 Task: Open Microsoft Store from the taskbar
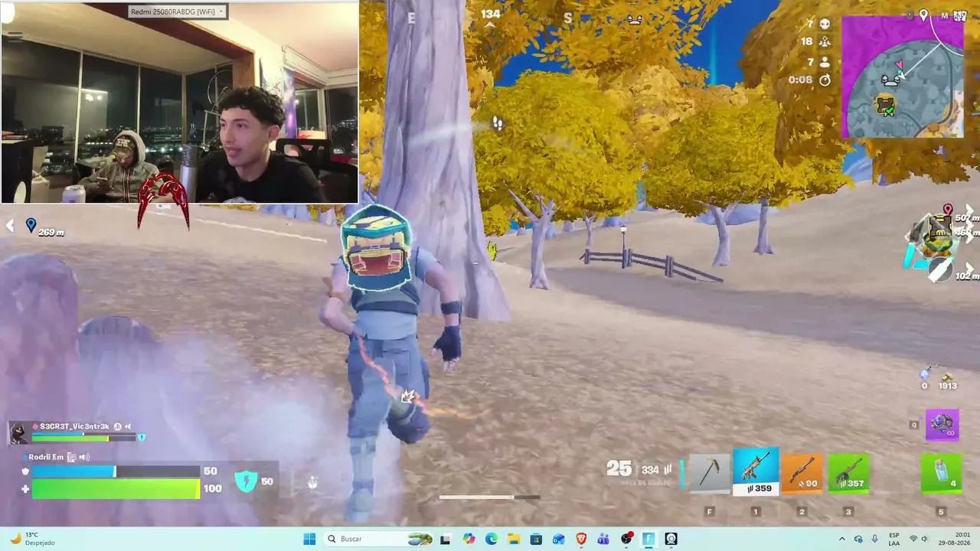(536, 539)
